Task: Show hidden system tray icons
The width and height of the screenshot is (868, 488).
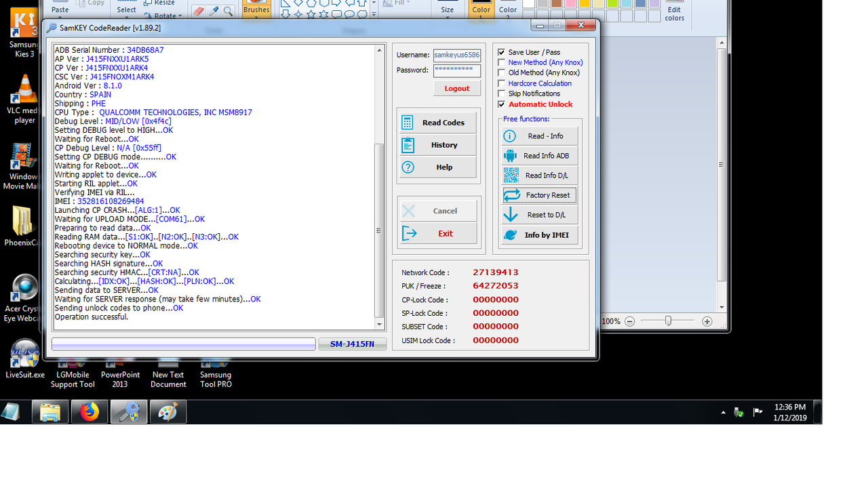Action: click(x=723, y=412)
